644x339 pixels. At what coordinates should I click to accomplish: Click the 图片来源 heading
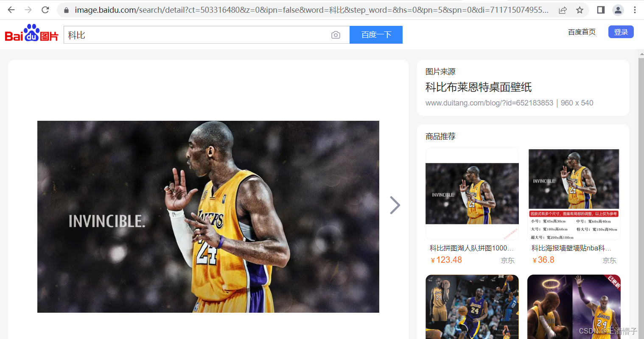coord(440,72)
